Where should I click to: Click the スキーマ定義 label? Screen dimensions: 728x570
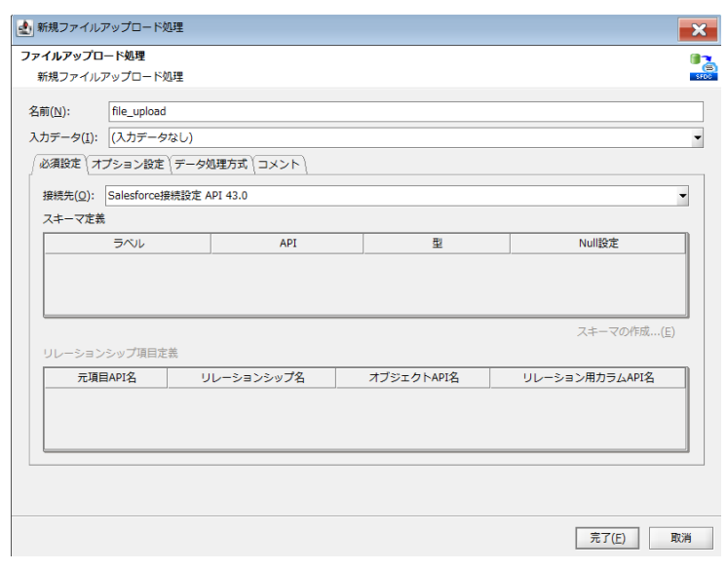pyautogui.click(x=74, y=219)
